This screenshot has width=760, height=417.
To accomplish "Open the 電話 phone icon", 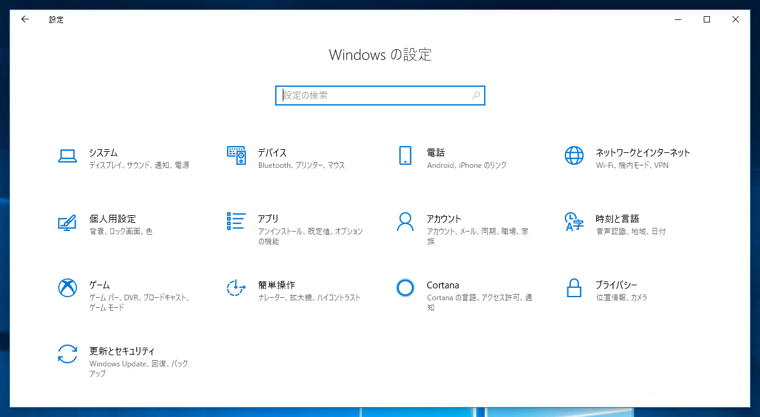I will pyautogui.click(x=405, y=156).
